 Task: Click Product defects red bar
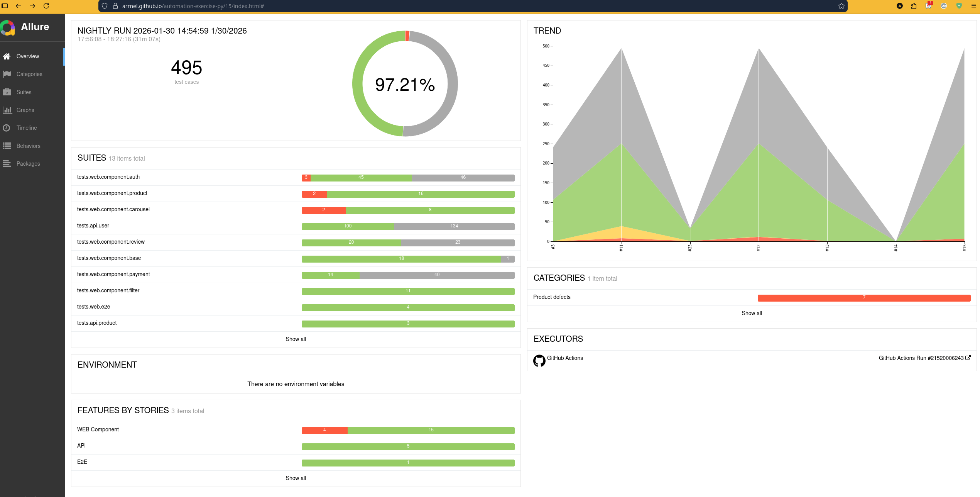click(864, 298)
